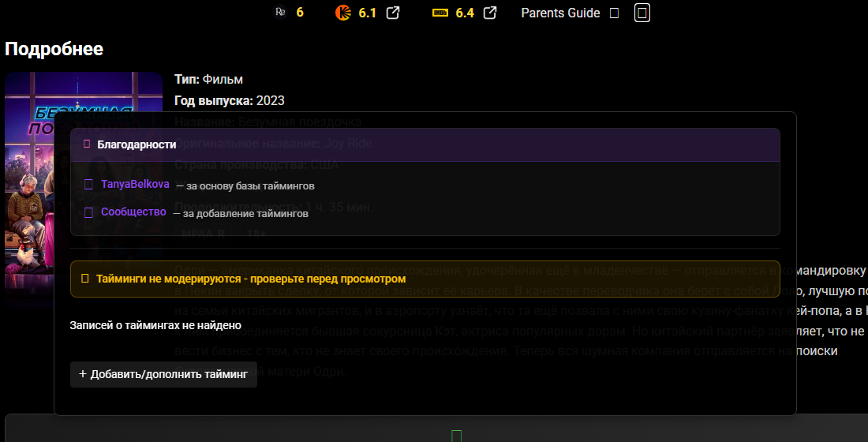Viewport: 868px width, 442px height.
Task: Open the Сообщество link
Action: (x=133, y=212)
